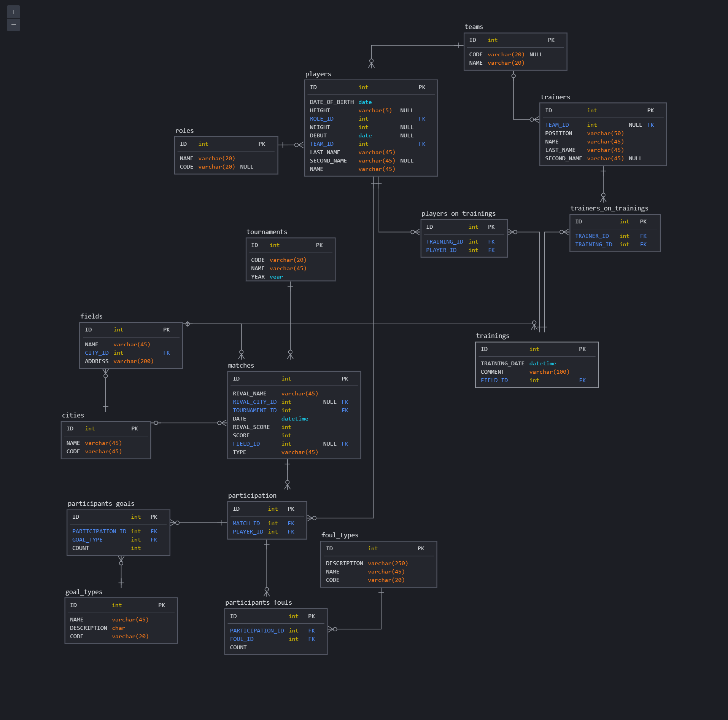Select the roles table title
This screenshot has width=728, height=720.
point(184,131)
